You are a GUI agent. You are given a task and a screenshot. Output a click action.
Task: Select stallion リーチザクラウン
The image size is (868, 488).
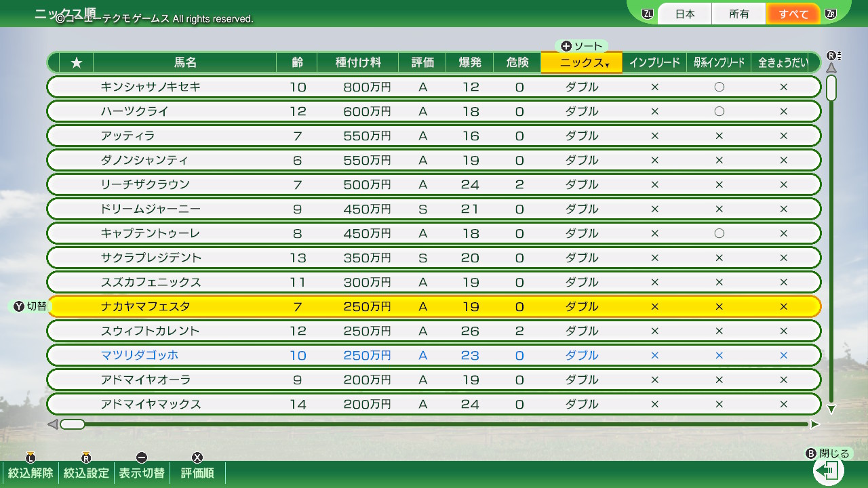[434, 184]
